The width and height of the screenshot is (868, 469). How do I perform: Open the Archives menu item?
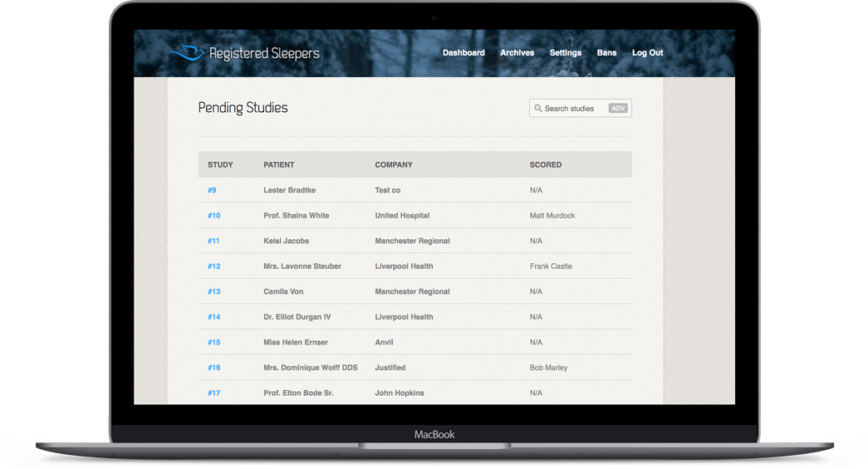(517, 52)
